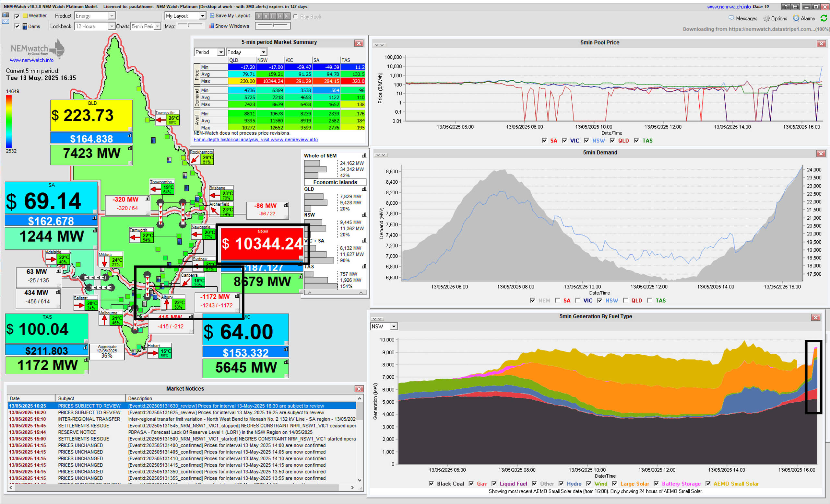The width and height of the screenshot is (830, 504).
Task: Click chart icon on QLD price $164.838
Action: coord(130,136)
